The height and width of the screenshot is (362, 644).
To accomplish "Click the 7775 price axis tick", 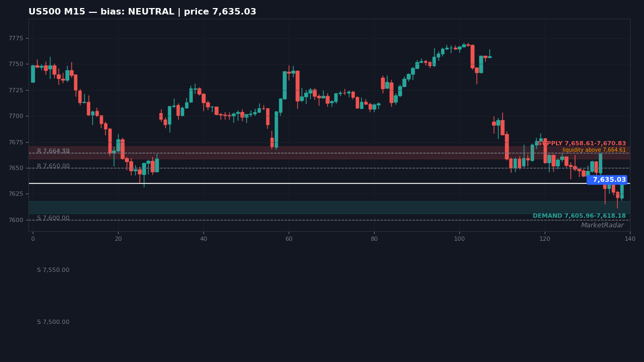I will (16, 39).
